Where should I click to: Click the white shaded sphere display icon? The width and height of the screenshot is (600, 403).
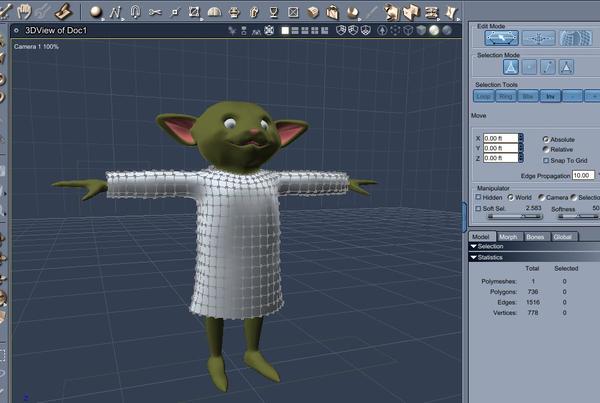tap(434, 30)
